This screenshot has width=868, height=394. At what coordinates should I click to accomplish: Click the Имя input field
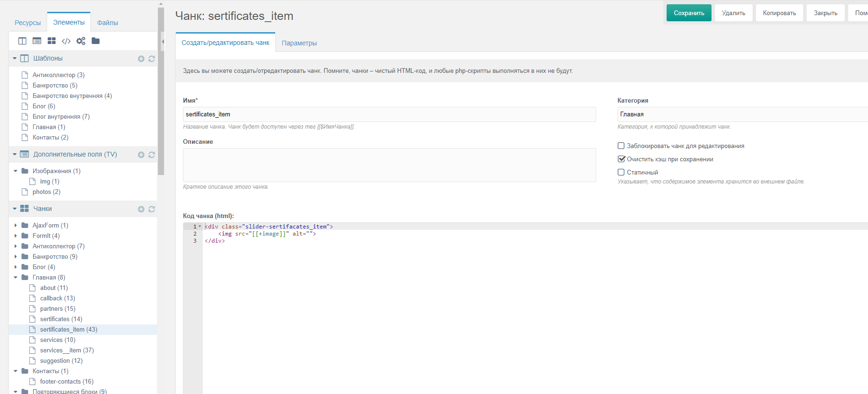tap(390, 114)
